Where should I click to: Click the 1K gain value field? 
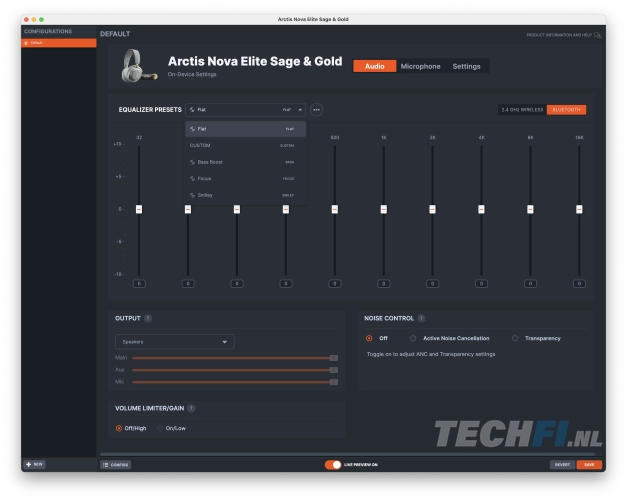[x=383, y=284]
